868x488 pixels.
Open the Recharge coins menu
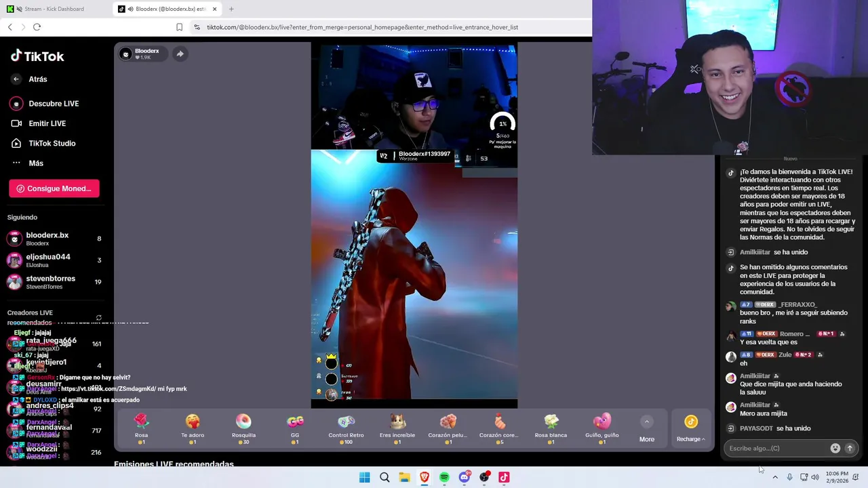click(691, 428)
